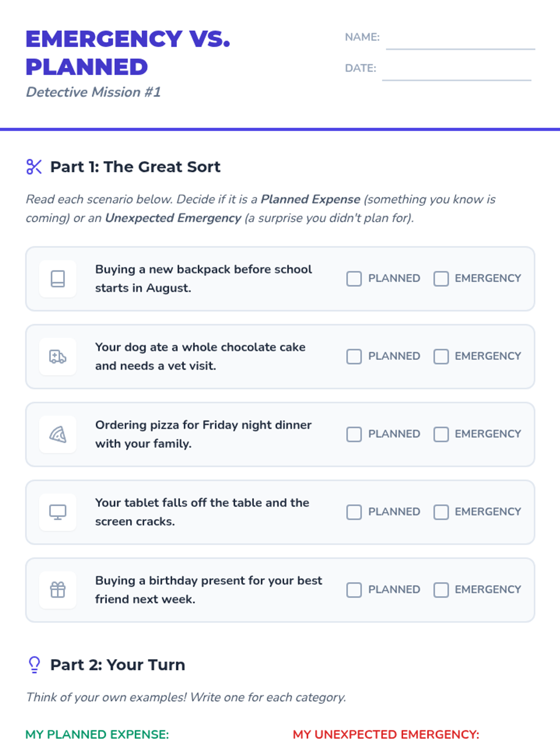Click the Emergency vs. Planned title
The image size is (560, 747).
coord(128,53)
